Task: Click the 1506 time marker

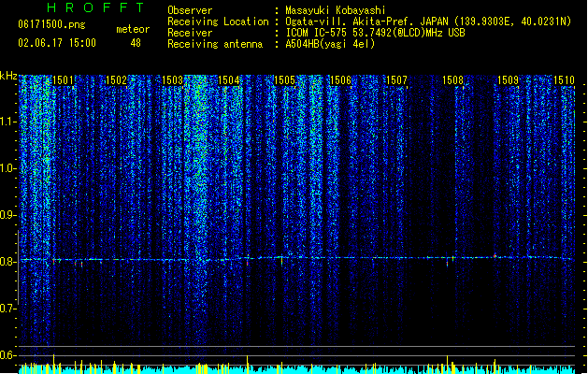Action: 340,80
